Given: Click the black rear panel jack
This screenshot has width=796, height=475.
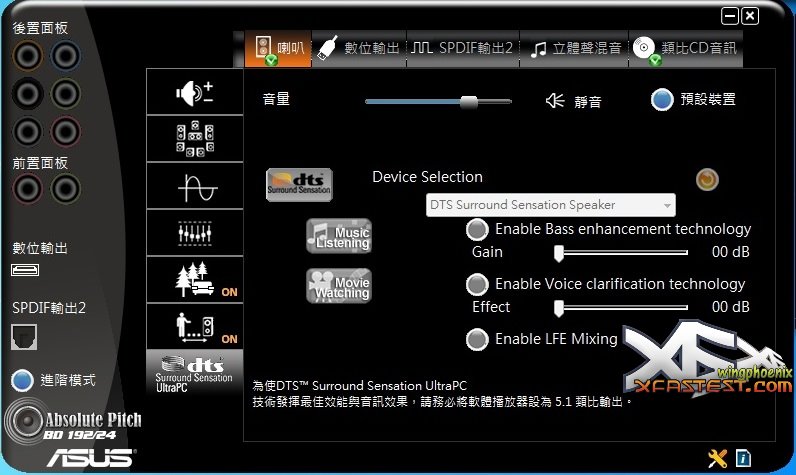Looking at the screenshot, I should (x=27, y=93).
